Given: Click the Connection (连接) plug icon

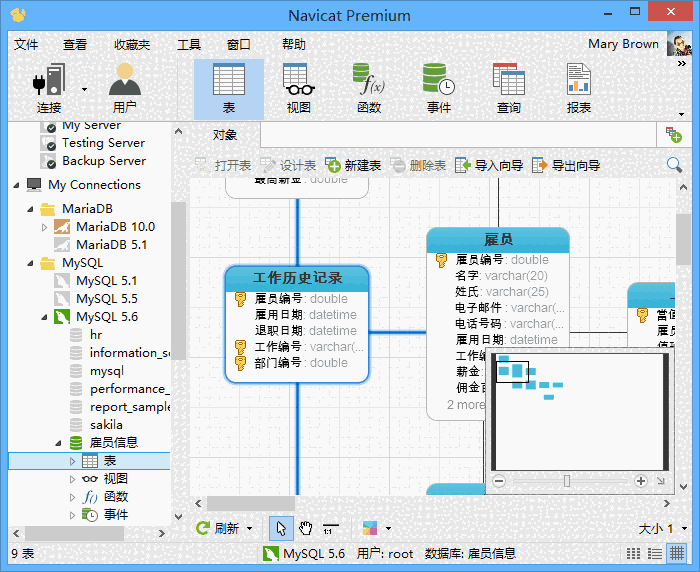Looking at the screenshot, I should pyautogui.click(x=49, y=79).
